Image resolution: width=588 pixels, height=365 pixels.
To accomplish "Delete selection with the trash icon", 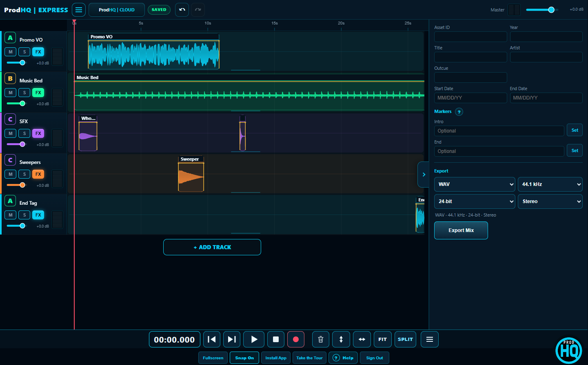I will tap(321, 339).
